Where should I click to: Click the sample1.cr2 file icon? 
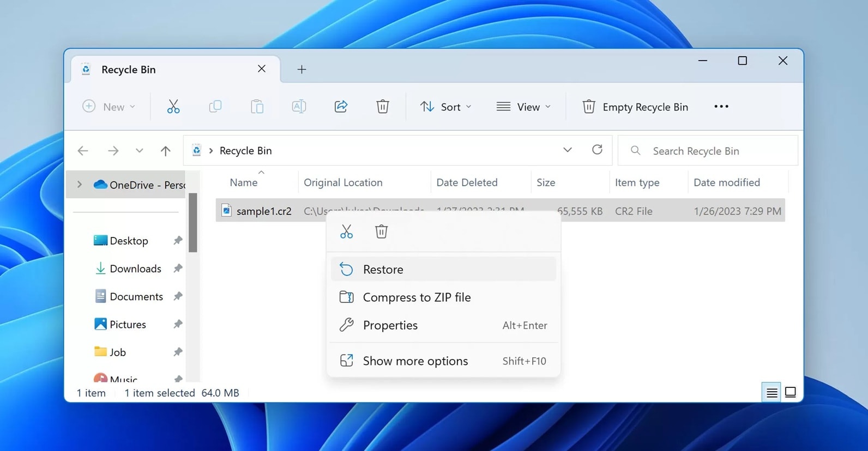coord(226,210)
